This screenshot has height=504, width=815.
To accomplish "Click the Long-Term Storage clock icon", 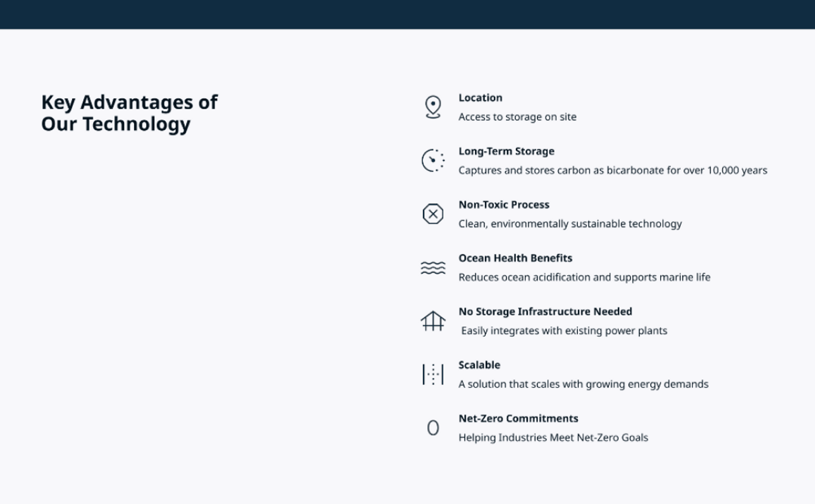I will tap(433, 160).
